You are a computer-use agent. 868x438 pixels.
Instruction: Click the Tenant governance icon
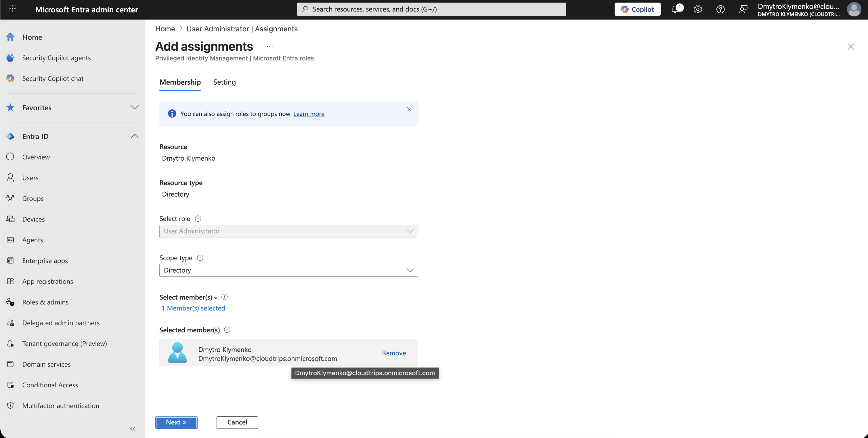(10, 343)
